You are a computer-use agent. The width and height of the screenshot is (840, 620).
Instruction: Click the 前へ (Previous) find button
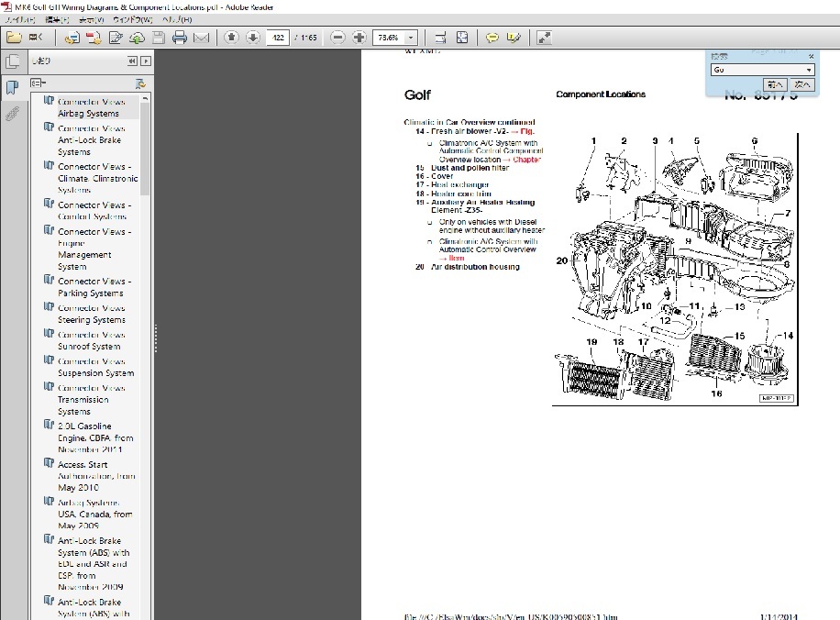click(775, 84)
